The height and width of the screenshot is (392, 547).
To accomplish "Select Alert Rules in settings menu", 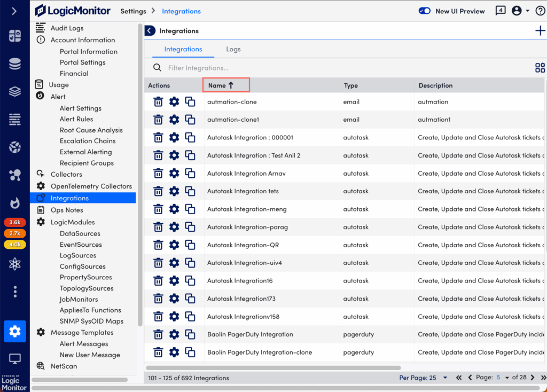I will (76, 119).
